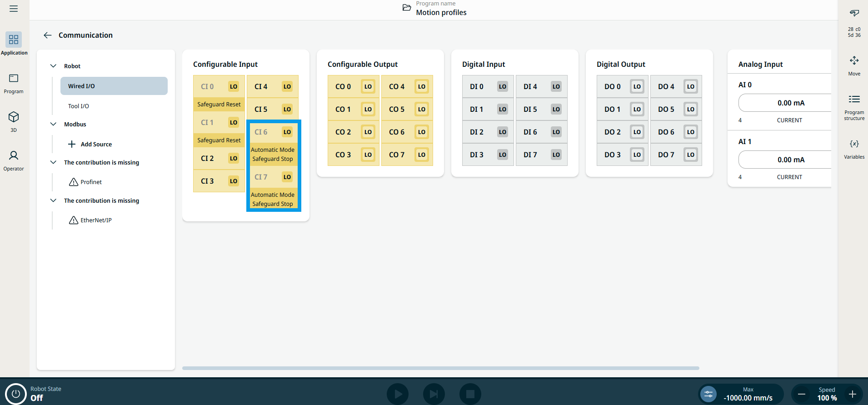Viewport: 868px width, 405px height.
Task: Open the Application section icon
Action: 14,40
